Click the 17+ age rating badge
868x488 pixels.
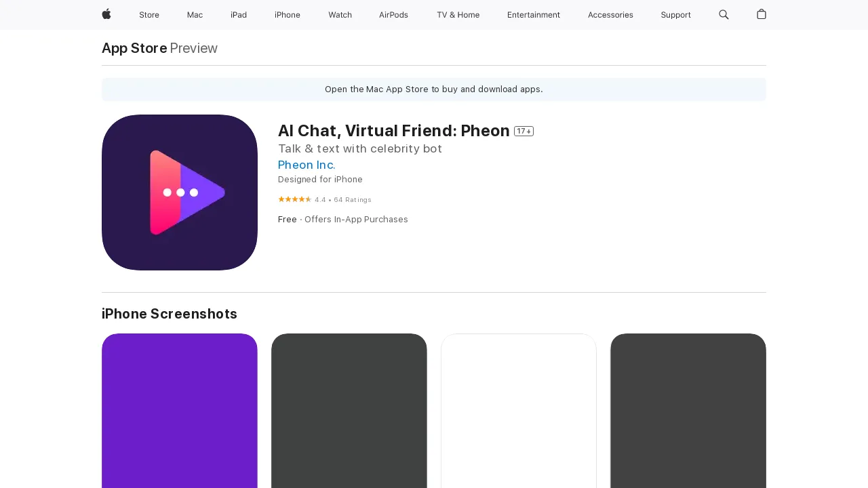click(524, 131)
